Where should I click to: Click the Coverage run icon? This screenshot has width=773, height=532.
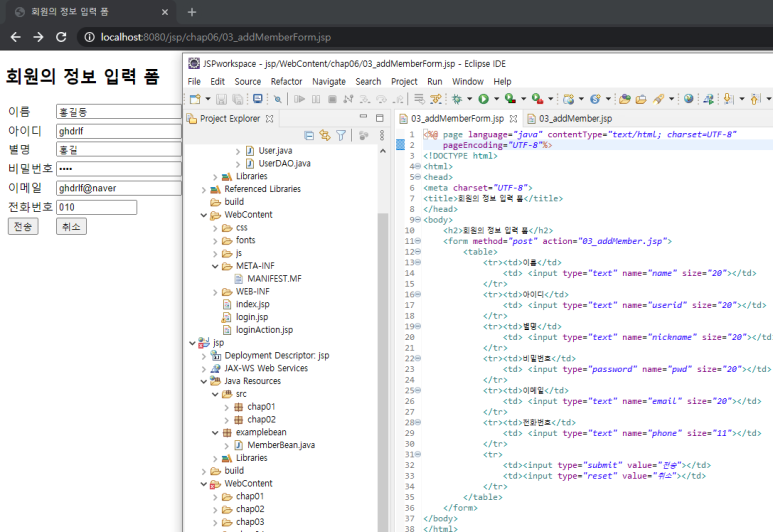tap(510, 99)
